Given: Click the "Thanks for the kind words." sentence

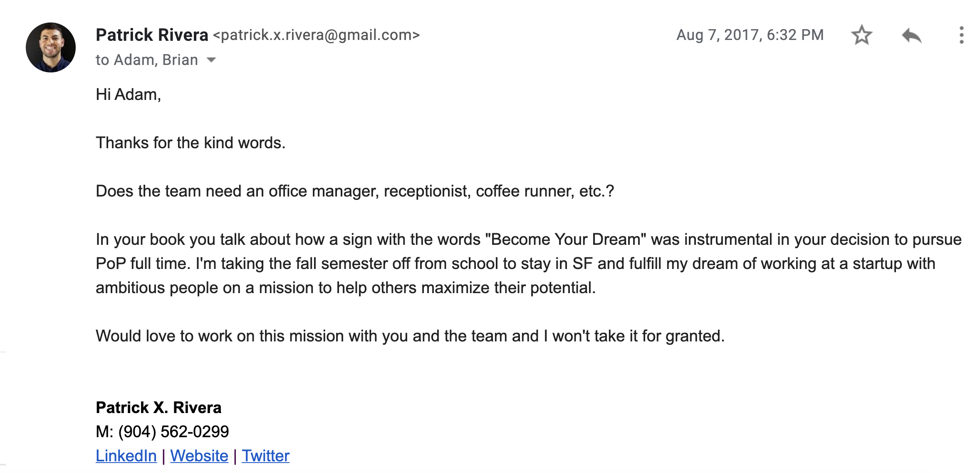Looking at the screenshot, I should point(191,143).
